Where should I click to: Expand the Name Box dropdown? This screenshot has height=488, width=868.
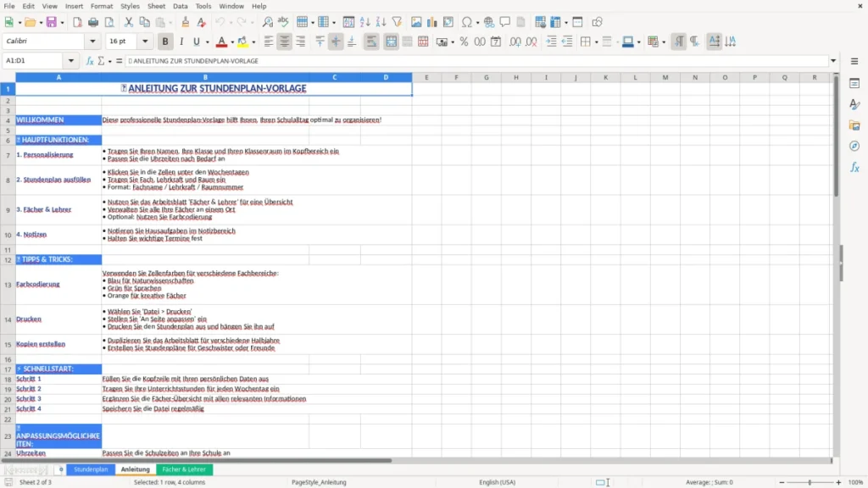click(x=71, y=61)
